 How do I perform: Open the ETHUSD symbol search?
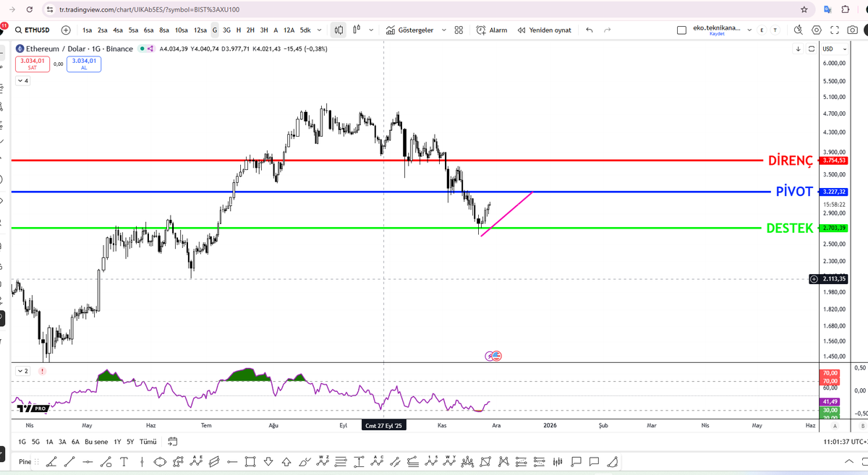pos(34,30)
